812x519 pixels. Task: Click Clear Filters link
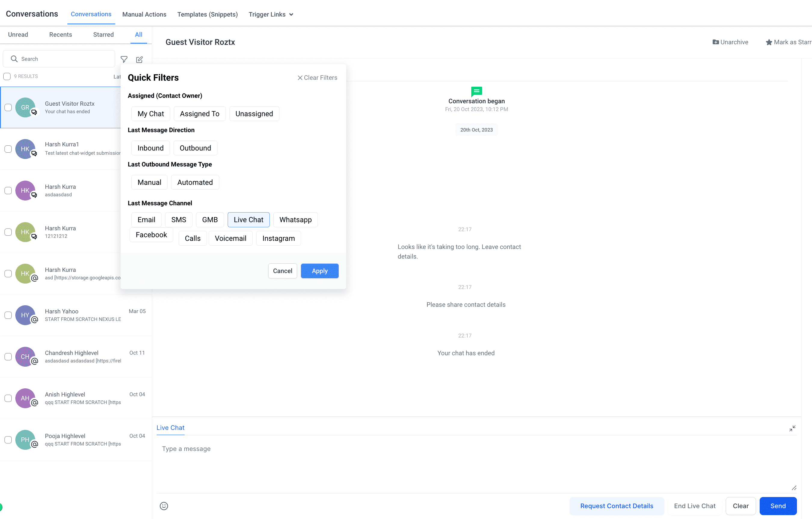click(x=317, y=78)
